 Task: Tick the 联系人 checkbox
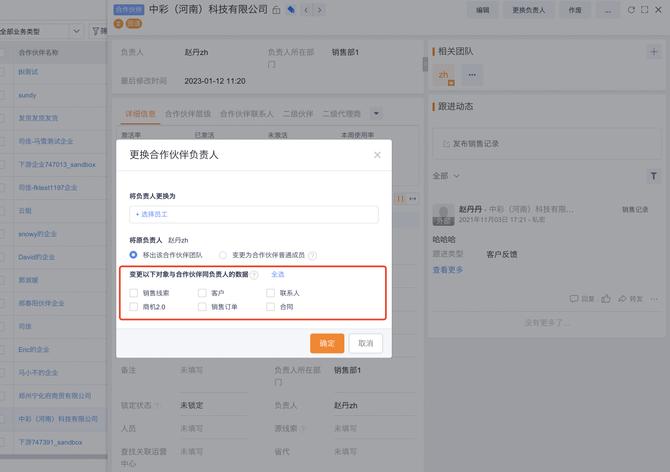[x=271, y=293]
